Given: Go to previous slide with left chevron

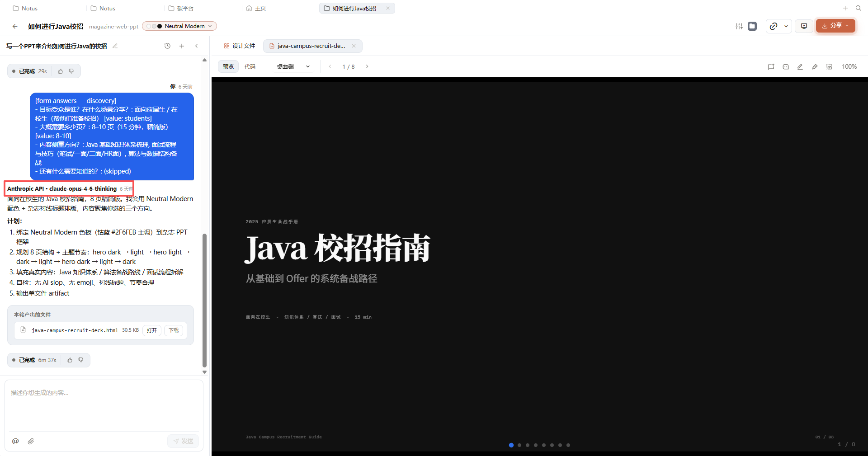Looking at the screenshot, I should 330,66.
